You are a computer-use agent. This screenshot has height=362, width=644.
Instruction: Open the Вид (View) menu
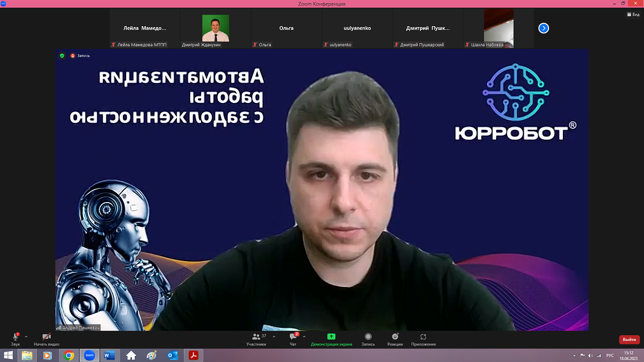(x=633, y=14)
